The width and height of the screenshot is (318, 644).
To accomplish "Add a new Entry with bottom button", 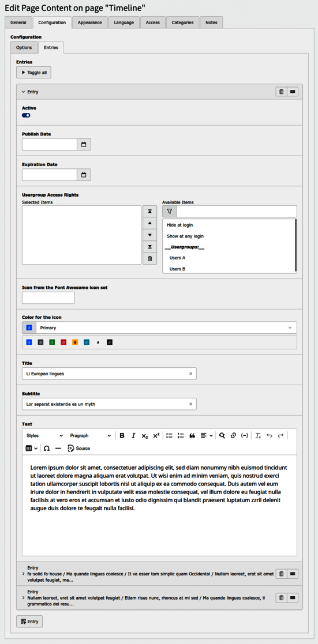I will pos(29,622).
